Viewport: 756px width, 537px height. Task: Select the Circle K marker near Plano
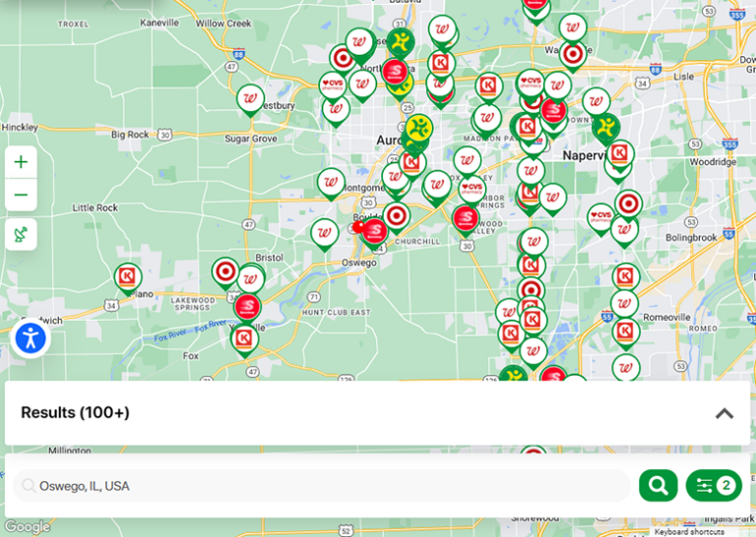[x=127, y=277]
